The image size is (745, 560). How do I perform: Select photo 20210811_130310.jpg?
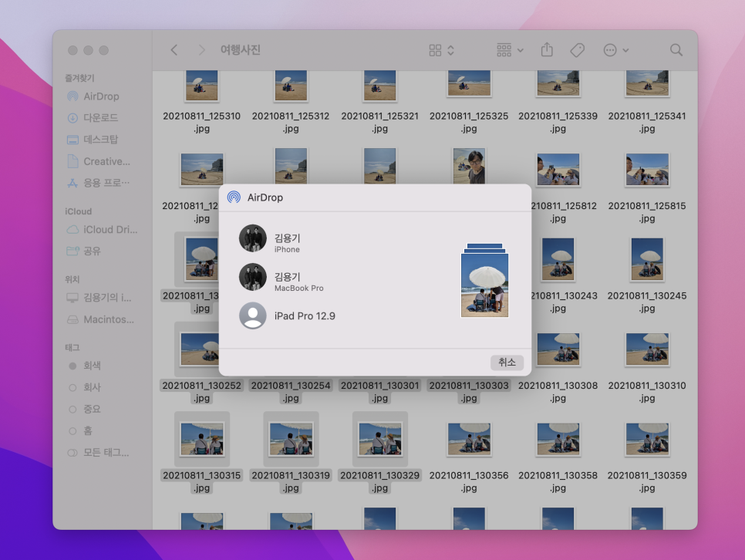pos(647,349)
